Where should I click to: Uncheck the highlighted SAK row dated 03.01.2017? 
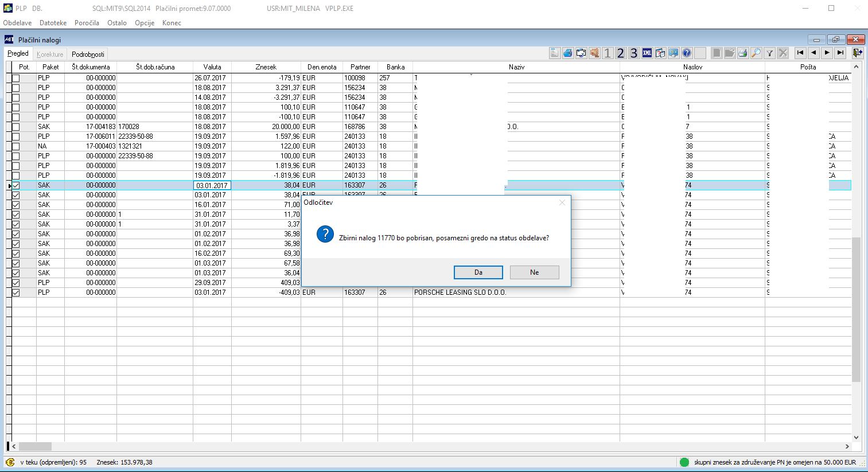pos(16,185)
